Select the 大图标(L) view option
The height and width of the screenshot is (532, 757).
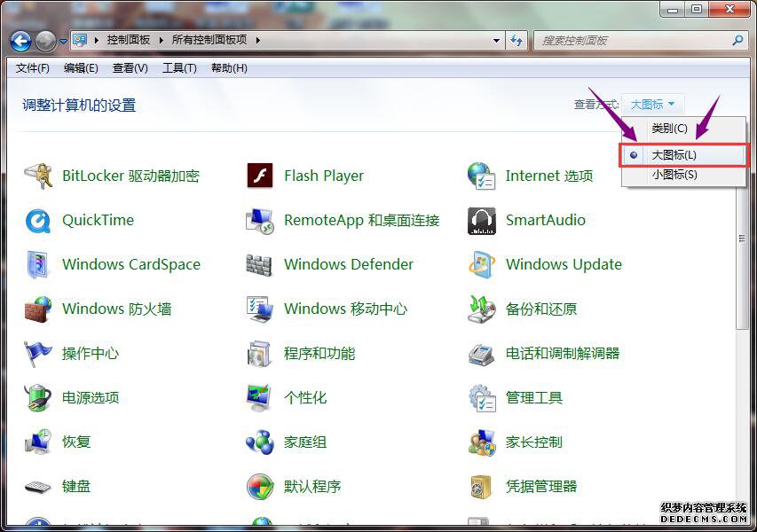tap(683, 155)
